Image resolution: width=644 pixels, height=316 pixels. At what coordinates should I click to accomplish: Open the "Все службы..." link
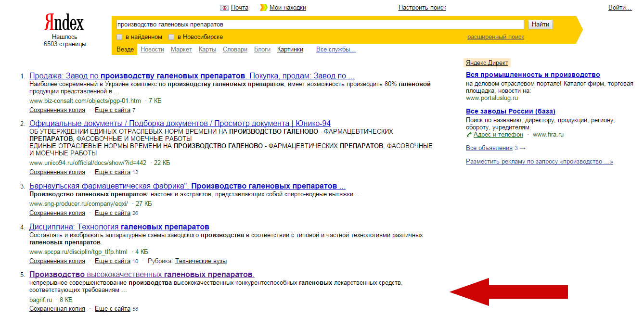pos(336,50)
